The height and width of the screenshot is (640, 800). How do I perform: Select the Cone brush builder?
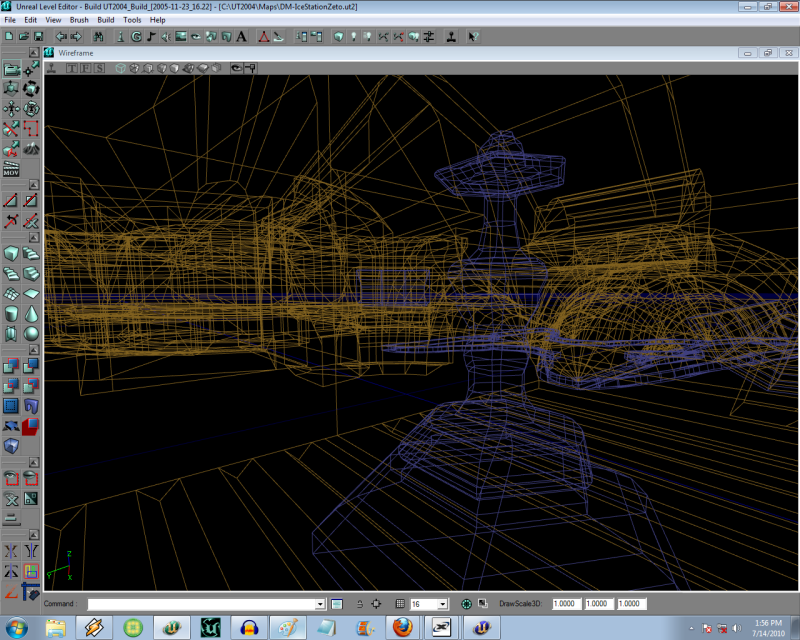pyautogui.click(x=31, y=313)
